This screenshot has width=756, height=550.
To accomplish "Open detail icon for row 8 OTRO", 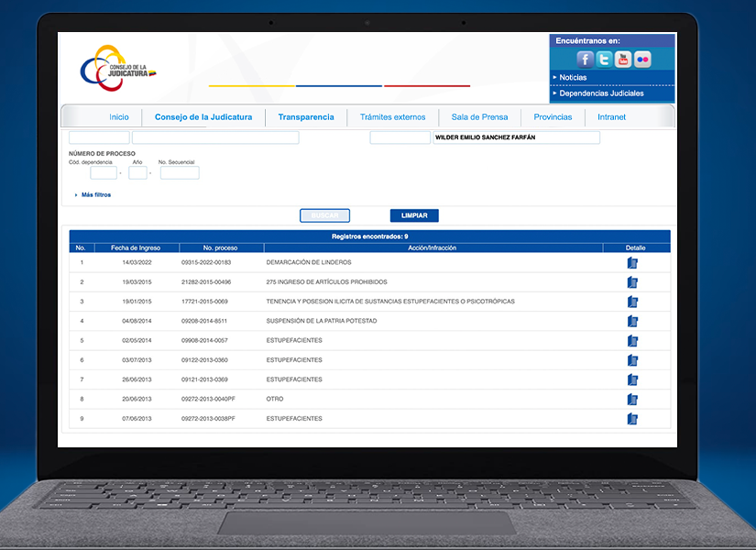I will pyautogui.click(x=632, y=400).
